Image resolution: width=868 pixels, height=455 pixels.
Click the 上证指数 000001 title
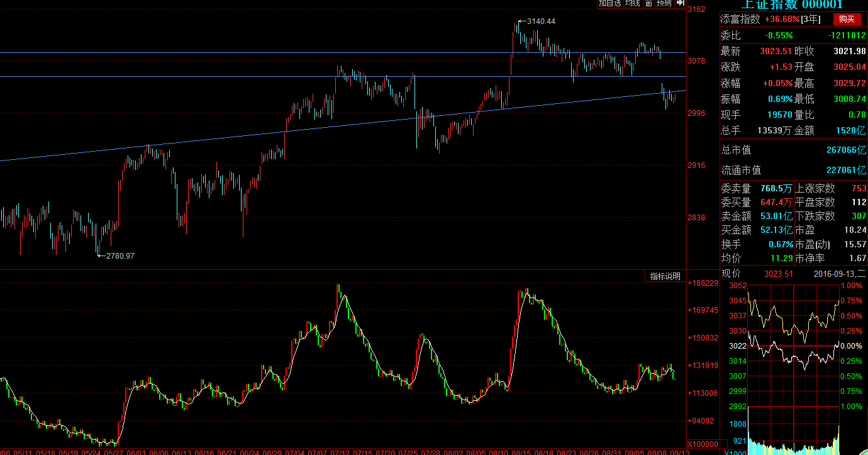point(791,5)
